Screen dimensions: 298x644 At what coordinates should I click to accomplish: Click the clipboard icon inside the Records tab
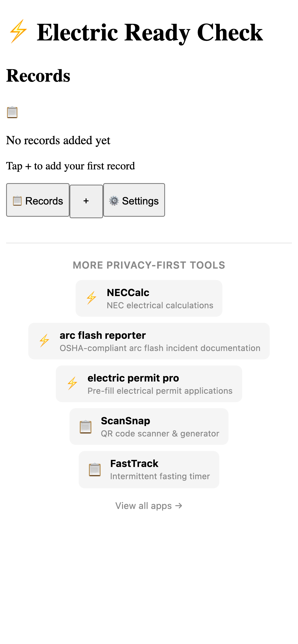coord(17,200)
